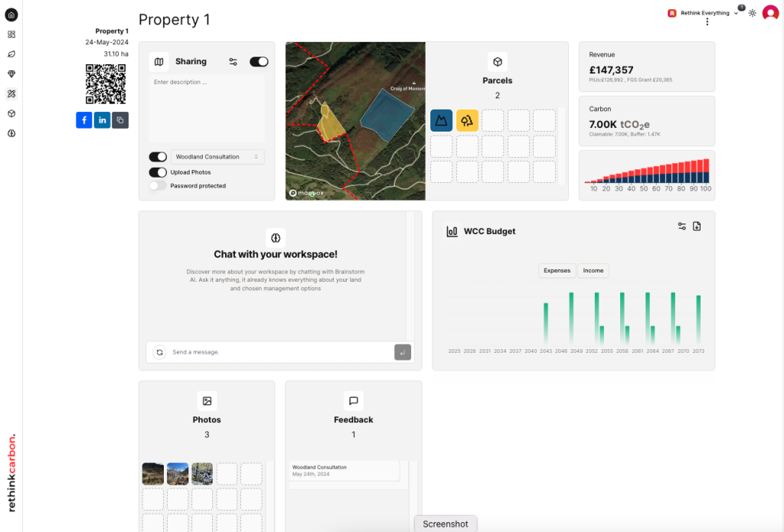The width and height of the screenshot is (784, 532).
Task: Click the 24-May-2024 date text
Action: pos(106,43)
